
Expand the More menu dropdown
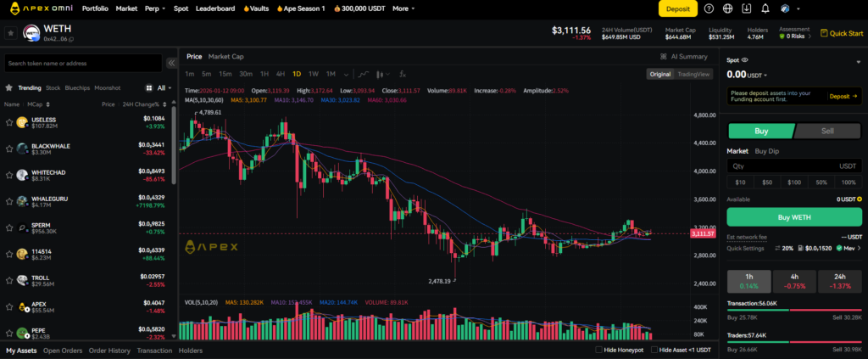405,8
